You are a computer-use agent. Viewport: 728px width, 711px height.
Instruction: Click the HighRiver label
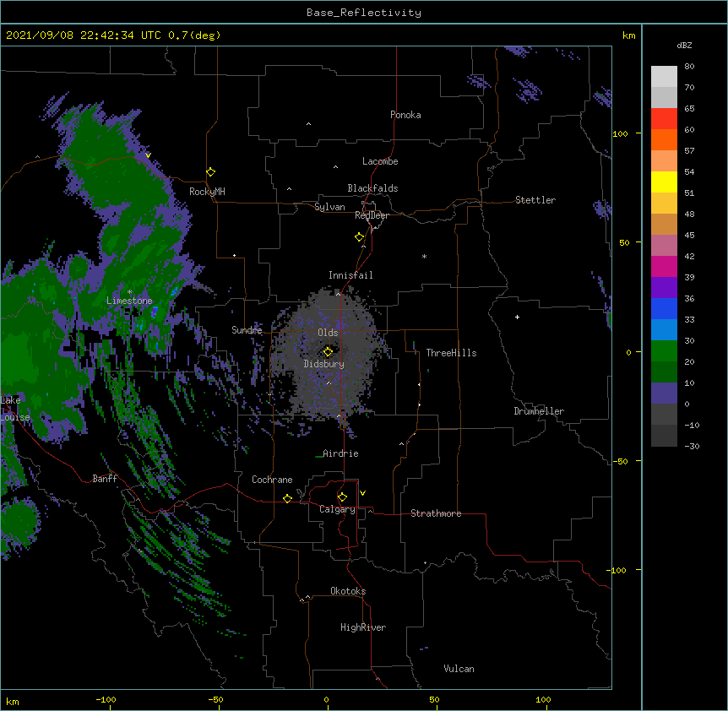362,627
